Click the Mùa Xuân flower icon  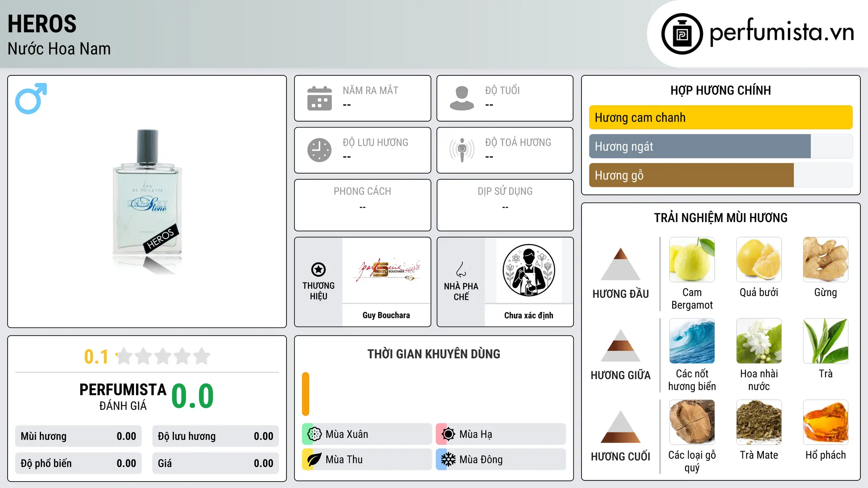(x=314, y=434)
